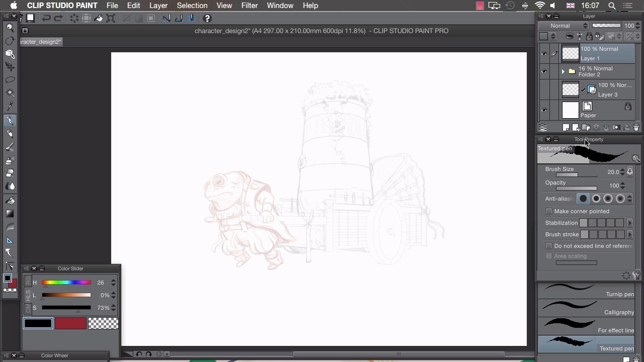
Task: Click the Lock Layer padlock icon
Action: click(x=589, y=36)
